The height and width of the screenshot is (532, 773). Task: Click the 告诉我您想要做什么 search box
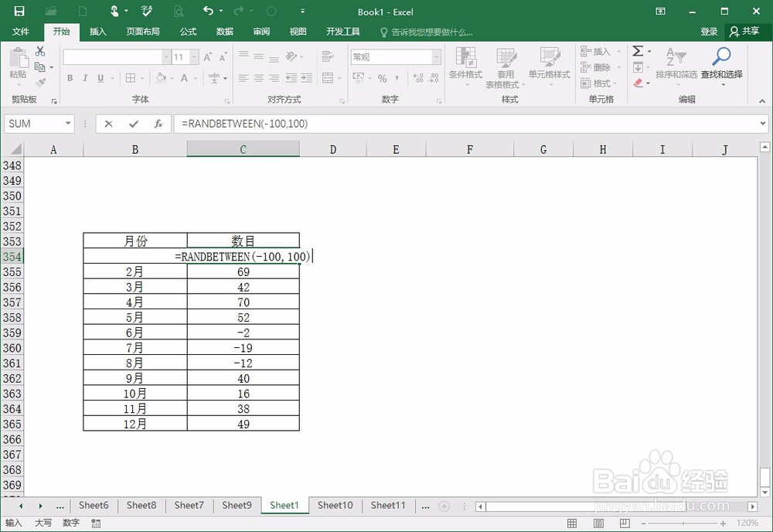pos(427,32)
